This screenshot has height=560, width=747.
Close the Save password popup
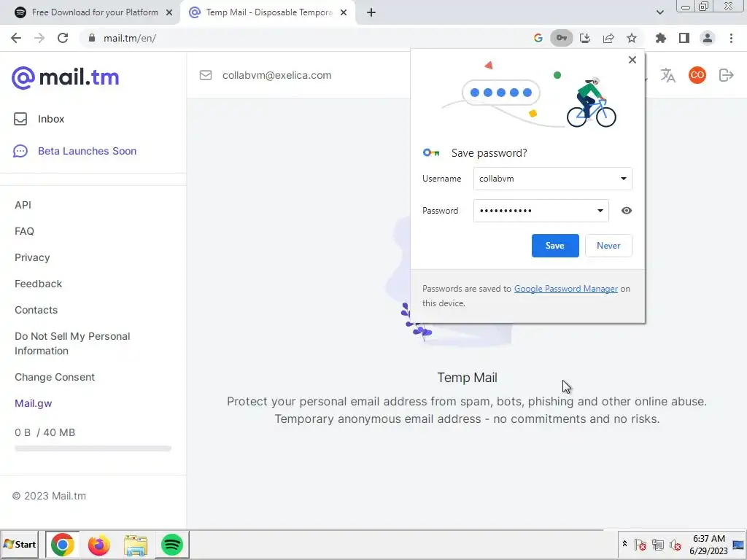632,60
